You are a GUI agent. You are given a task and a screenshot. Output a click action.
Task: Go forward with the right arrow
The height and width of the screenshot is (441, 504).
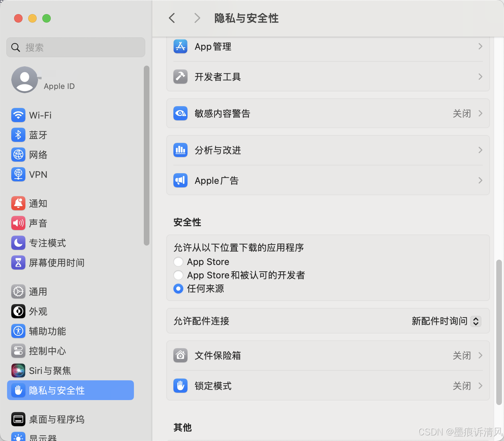(197, 18)
